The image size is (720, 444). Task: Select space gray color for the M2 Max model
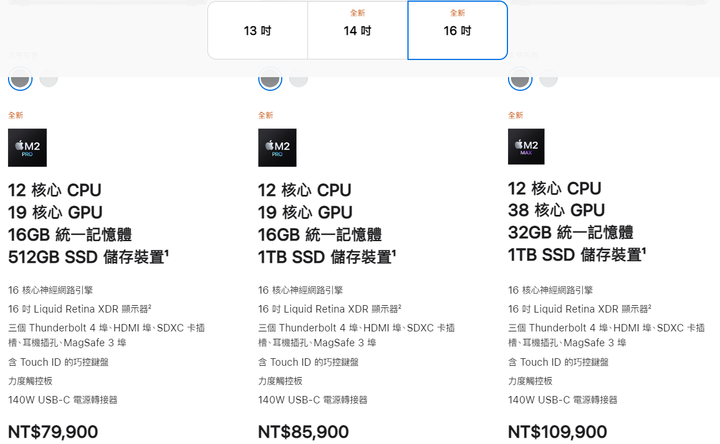tap(520, 79)
